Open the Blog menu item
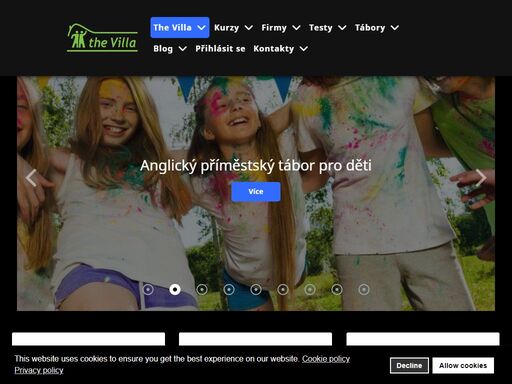 pyautogui.click(x=163, y=49)
